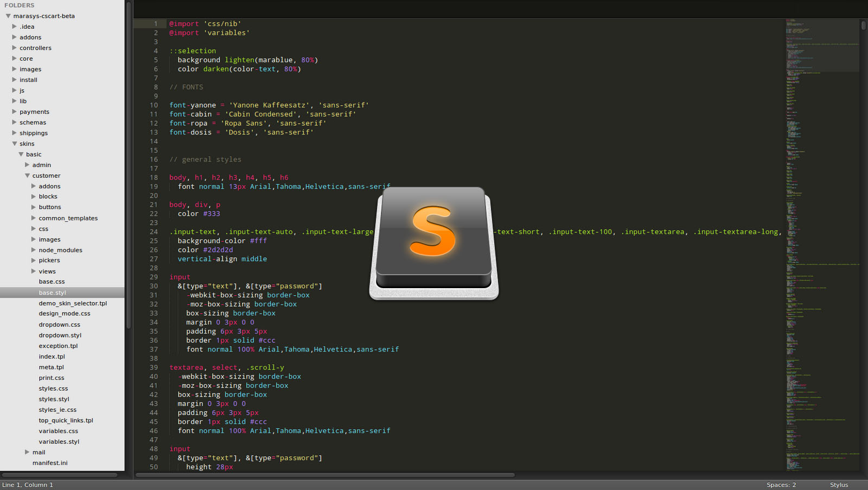Click the sidebar horizontal scrollbar

click(x=60, y=475)
